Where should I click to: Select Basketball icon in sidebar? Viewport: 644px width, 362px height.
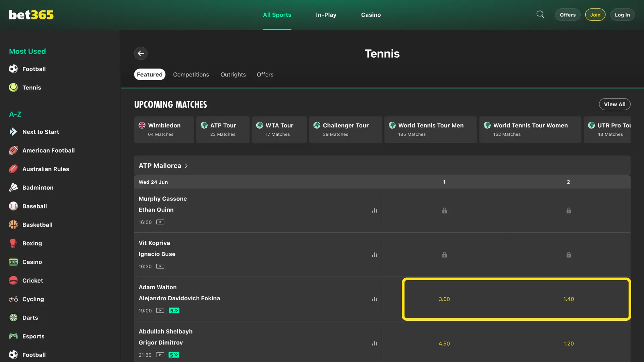[x=13, y=225]
